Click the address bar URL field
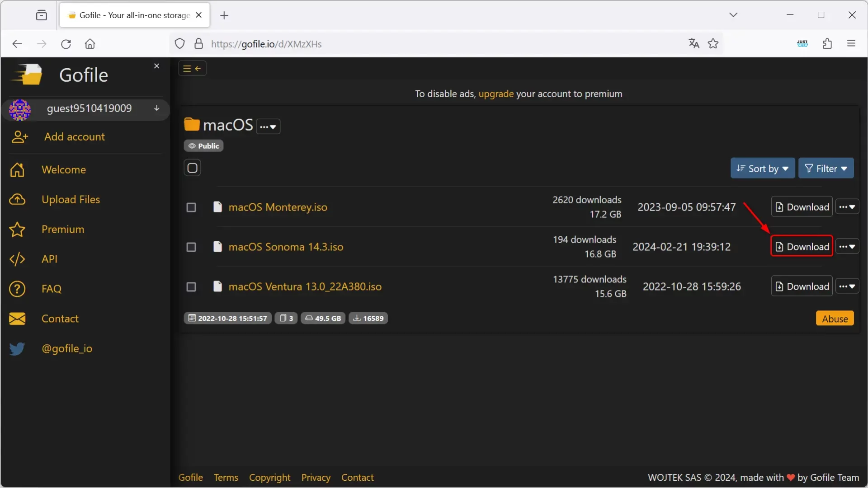The height and width of the screenshot is (488, 868). pos(445,44)
